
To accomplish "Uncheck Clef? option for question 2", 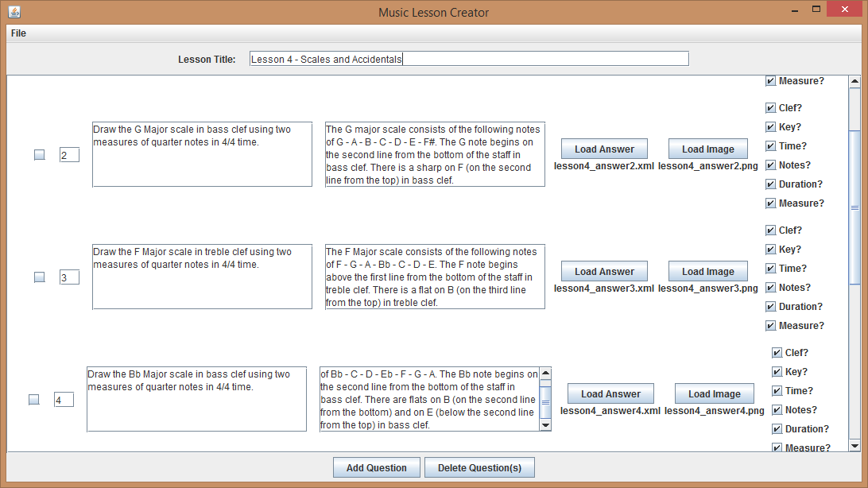I will point(771,108).
